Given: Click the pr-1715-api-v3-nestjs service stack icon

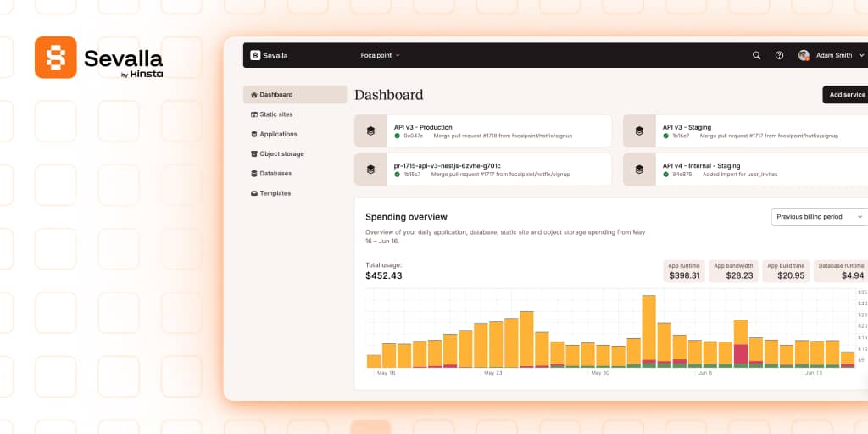Looking at the screenshot, I should pyautogui.click(x=370, y=170).
